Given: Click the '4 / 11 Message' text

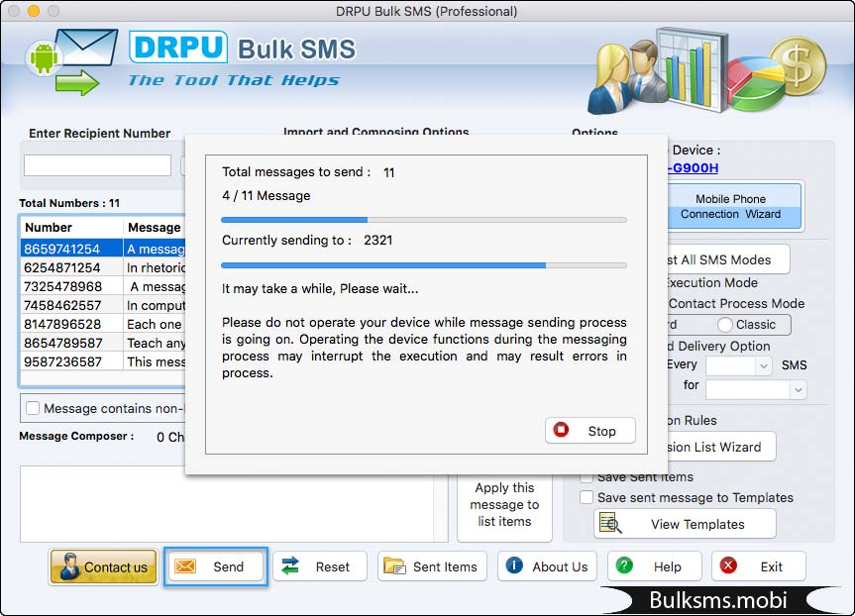Looking at the screenshot, I should 267,195.
